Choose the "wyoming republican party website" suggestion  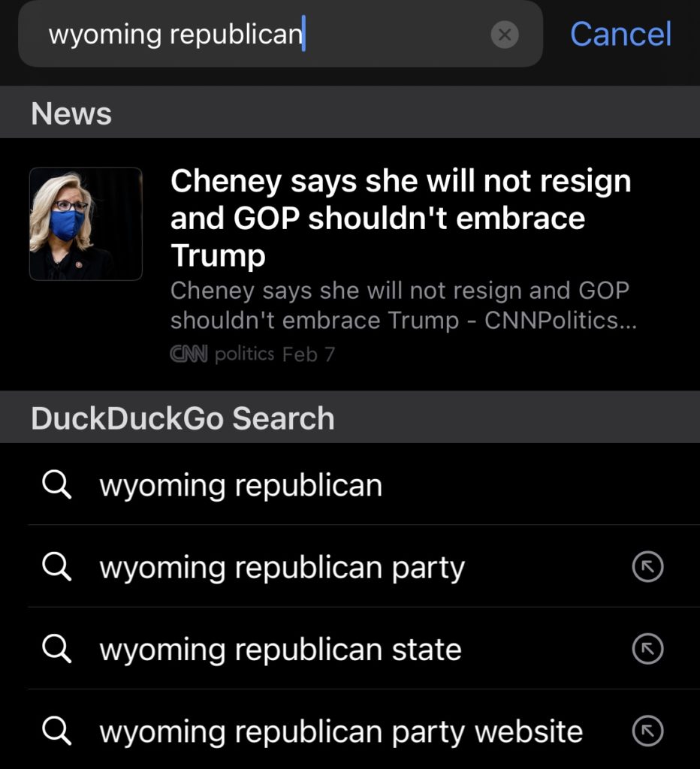tap(341, 731)
